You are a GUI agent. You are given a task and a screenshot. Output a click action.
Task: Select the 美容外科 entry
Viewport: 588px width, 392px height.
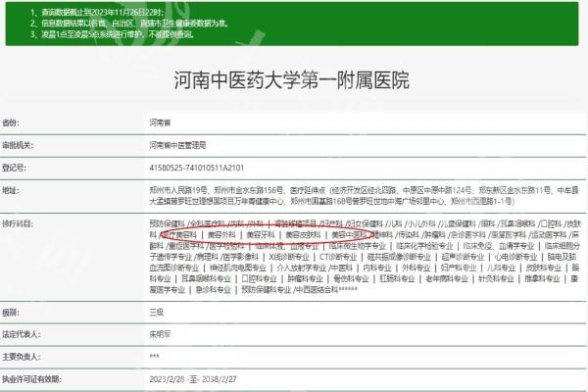pos(221,235)
